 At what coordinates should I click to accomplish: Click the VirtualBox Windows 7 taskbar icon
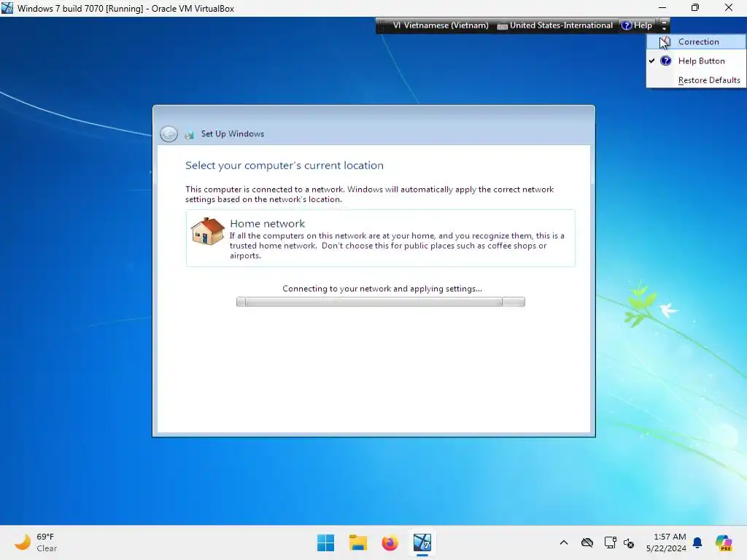tap(422, 542)
